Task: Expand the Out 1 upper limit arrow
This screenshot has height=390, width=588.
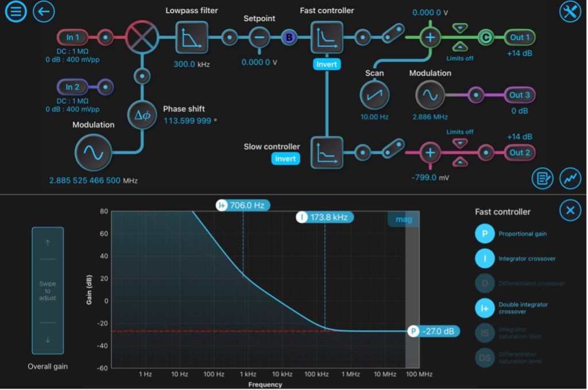Action: click(x=461, y=28)
